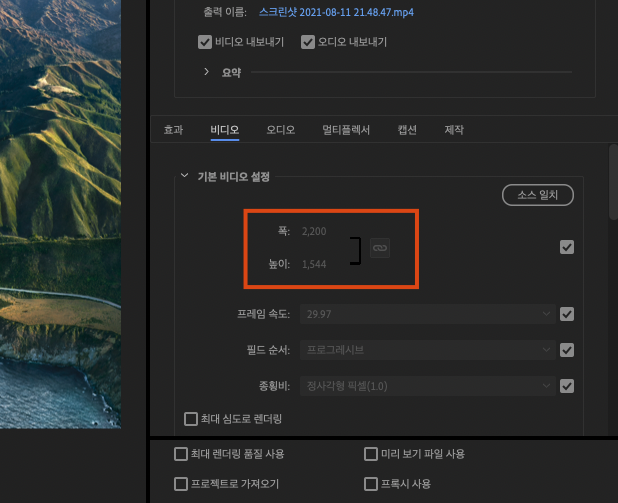Viewport: 618px width, 503px height.
Task: Check 프로젝트로 가져오기 option
Action: coord(181,484)
